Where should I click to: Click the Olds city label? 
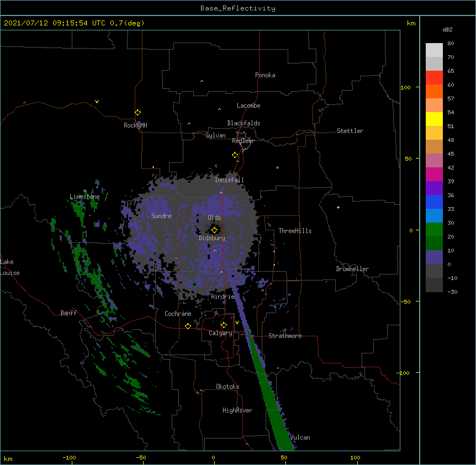point(214,218)
